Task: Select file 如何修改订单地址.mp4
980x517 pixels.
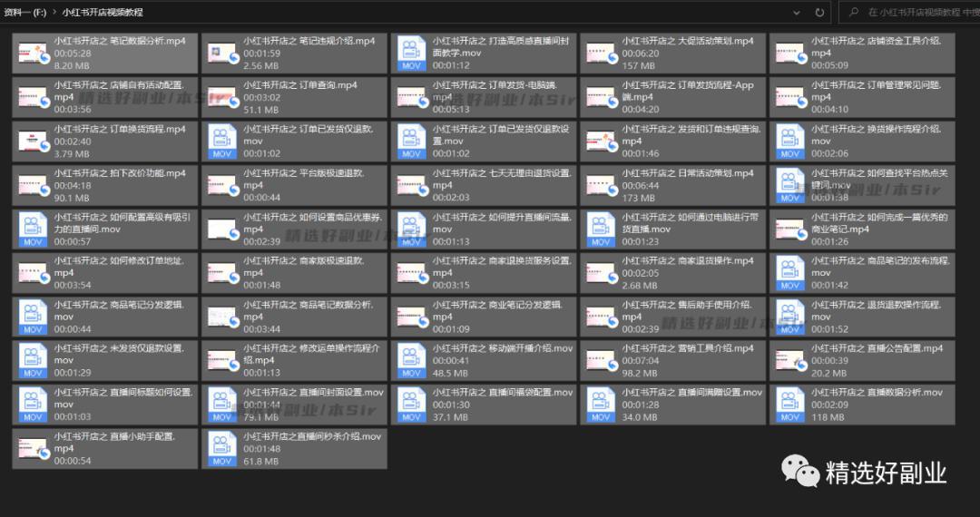Action: coord(105,274)
